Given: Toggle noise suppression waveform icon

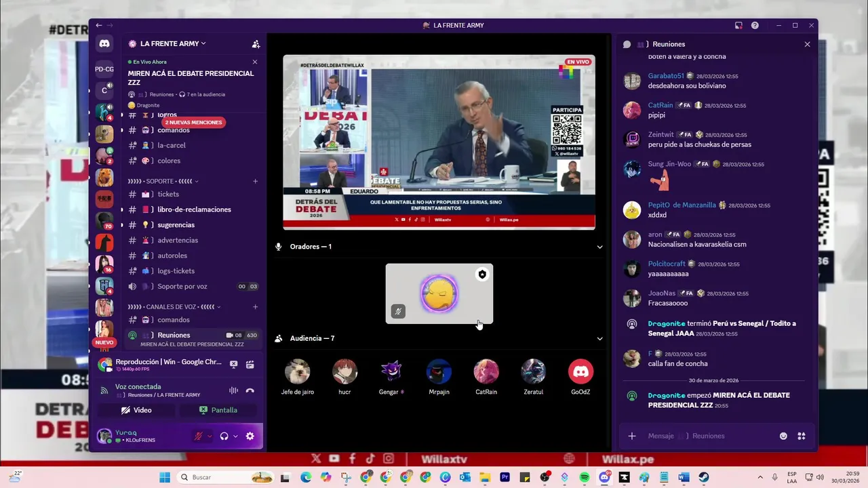Looking at the screenshot, I should click(234, 390).
